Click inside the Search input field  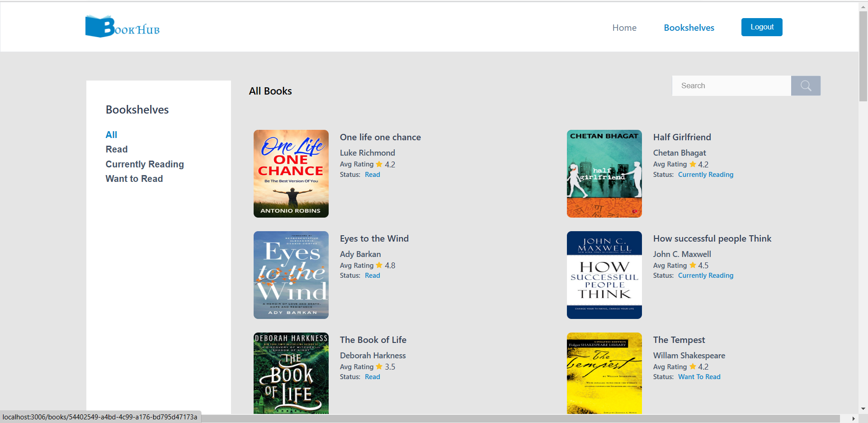coord(731,86)
